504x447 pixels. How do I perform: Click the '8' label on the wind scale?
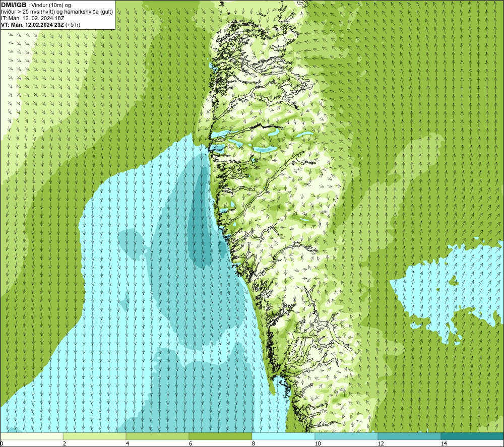tap(254, 443)
